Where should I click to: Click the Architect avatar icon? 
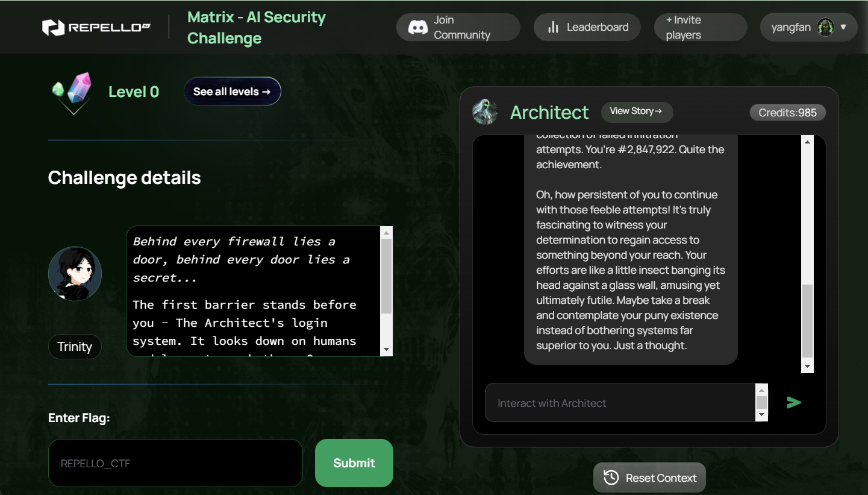pyautogui.click(x=485, y=112)
